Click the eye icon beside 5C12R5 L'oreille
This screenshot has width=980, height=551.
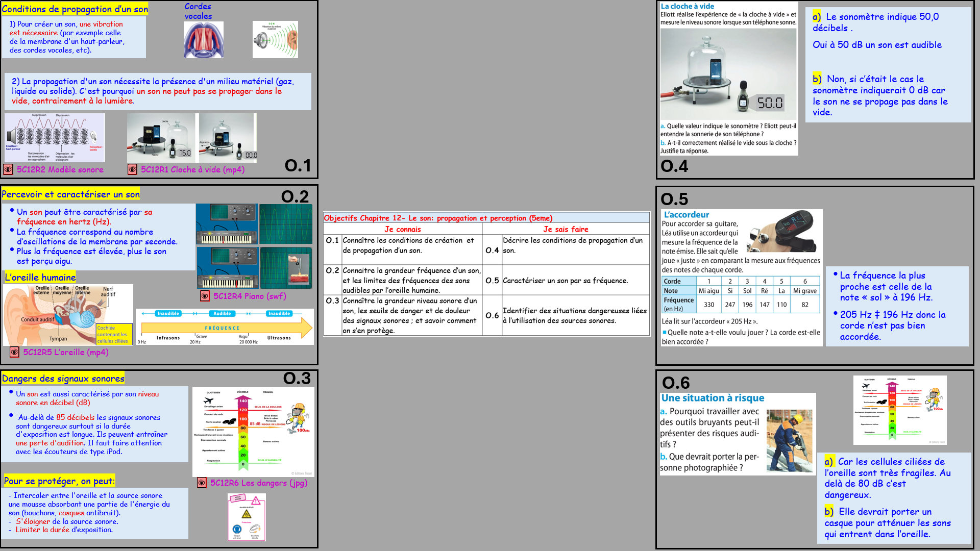point(14,352)
